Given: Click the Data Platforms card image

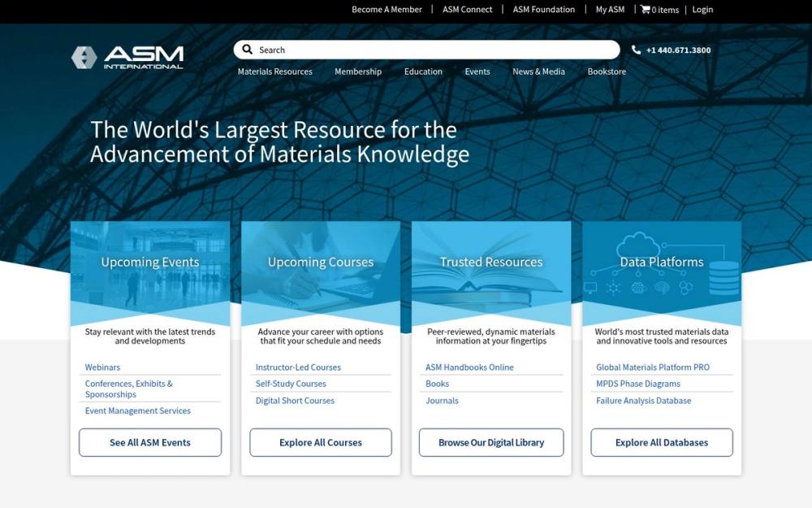Looking at the screenshot, I should [x=662, y=274].
